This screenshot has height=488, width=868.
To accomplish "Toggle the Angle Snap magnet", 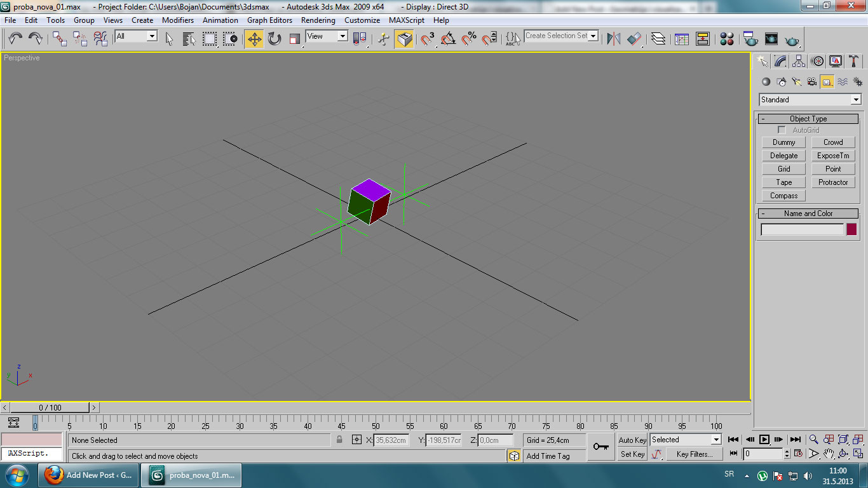I will [x=449, y=39].
